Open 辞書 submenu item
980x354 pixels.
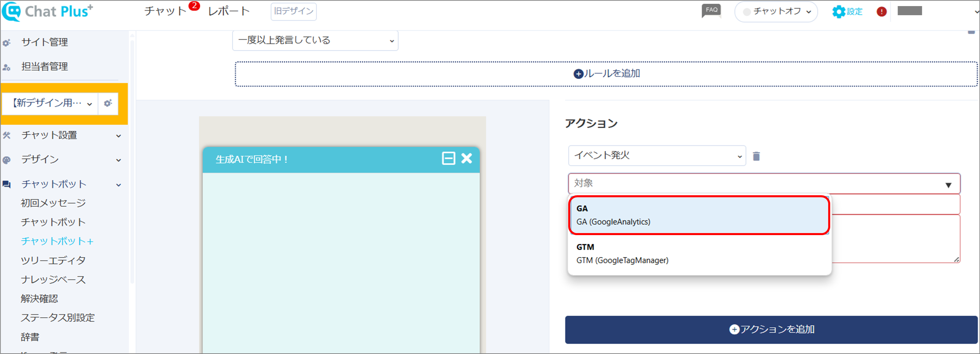coord(30,337)
